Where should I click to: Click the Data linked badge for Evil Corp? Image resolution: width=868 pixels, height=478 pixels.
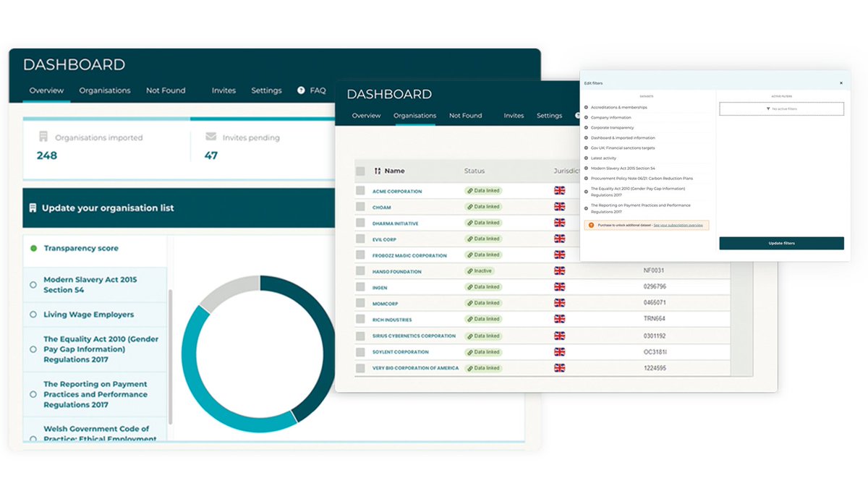pyautogui.click(x=483, y=239)
